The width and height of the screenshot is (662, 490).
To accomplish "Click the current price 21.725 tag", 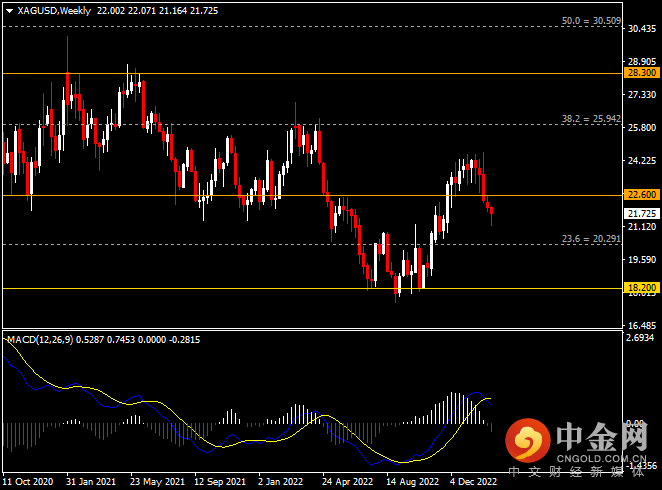I will coord(640,213).
